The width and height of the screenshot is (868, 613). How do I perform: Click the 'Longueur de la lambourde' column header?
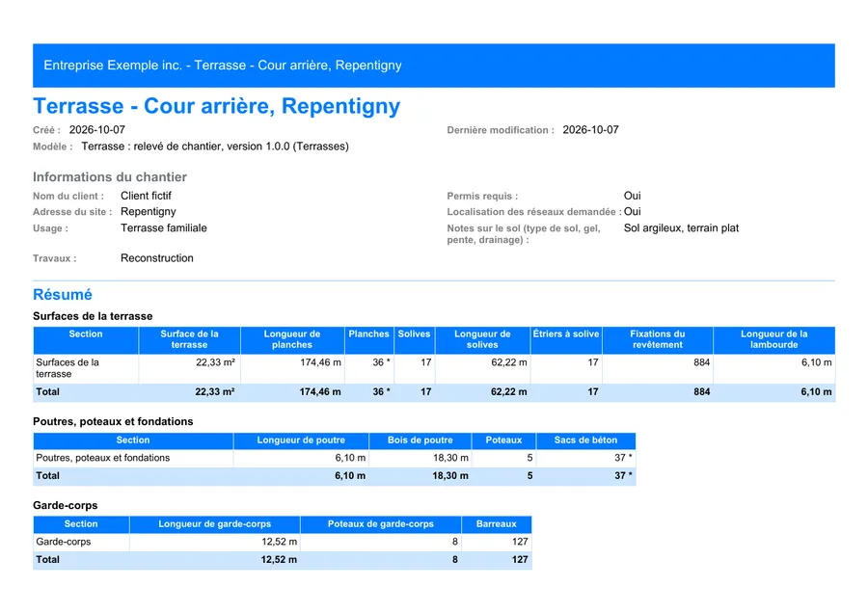[x=773, y=339]
